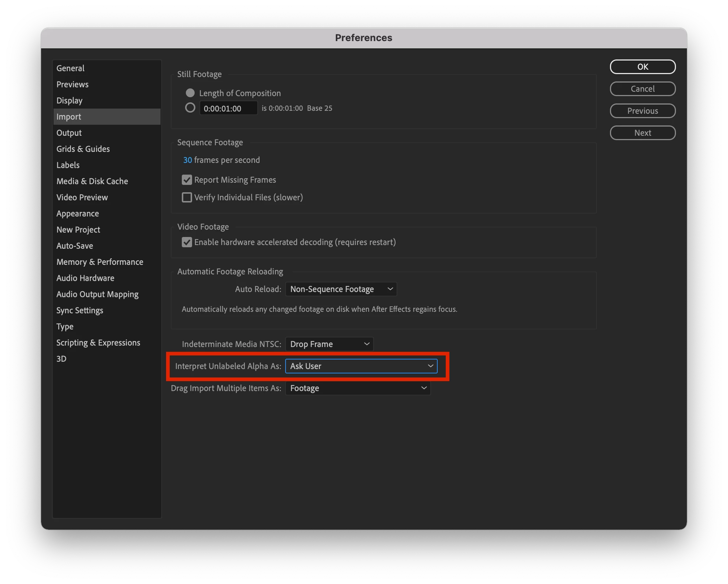
Task: Toggle Report Missing Frames checkbox
Action: (x=187, y=180)
